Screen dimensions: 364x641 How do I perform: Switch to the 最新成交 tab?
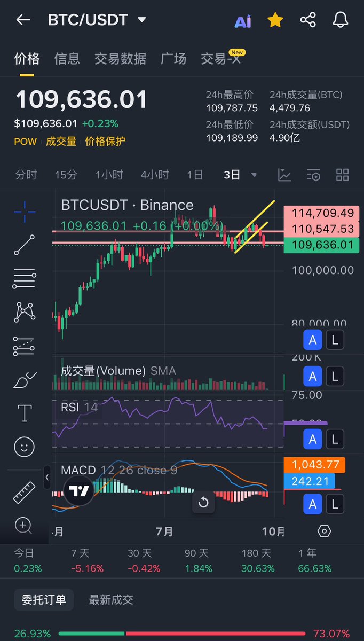(111, 600)
